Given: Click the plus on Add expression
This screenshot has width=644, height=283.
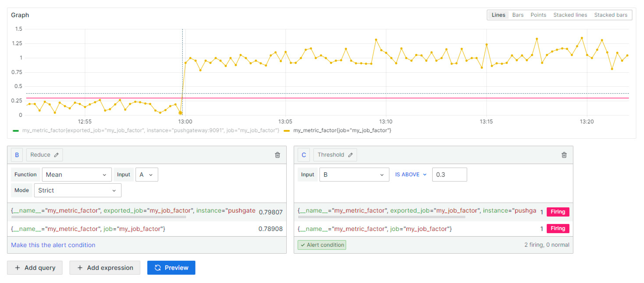Looking at the screenshot, I should coord(80,268).
